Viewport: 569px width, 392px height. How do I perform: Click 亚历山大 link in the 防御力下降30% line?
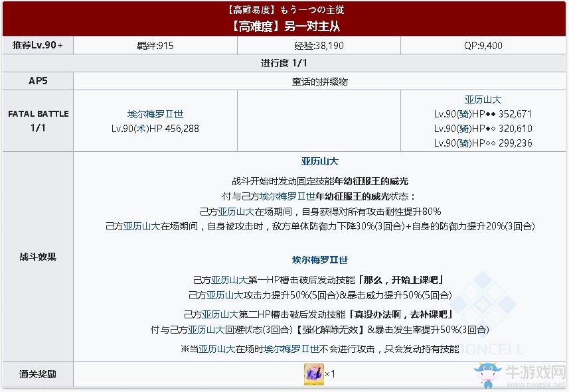pos(142,226)
